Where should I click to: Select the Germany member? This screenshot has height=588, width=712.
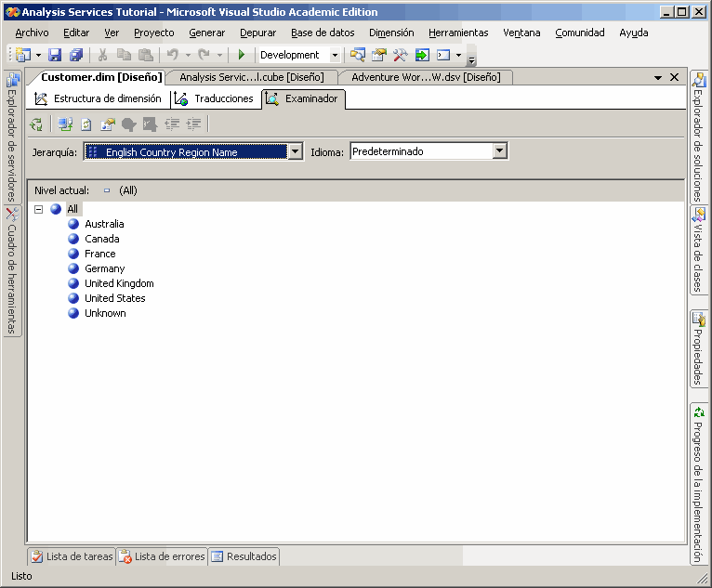point(104,268)
